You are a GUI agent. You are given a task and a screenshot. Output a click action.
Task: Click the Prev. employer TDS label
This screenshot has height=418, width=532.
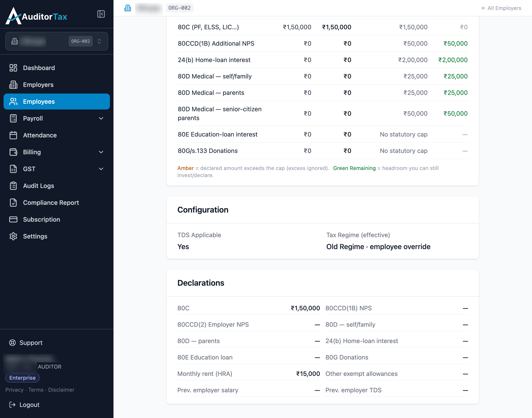[x=353, y=390]
